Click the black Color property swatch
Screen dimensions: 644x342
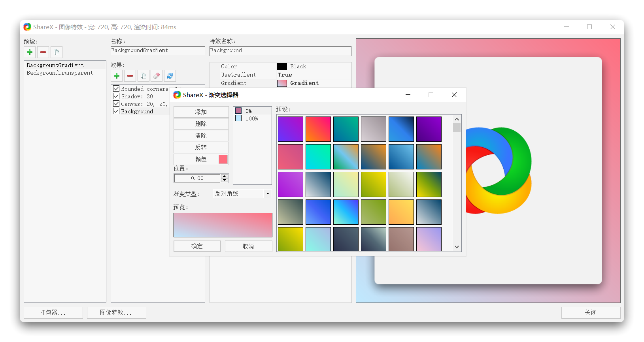click(282, 66)
